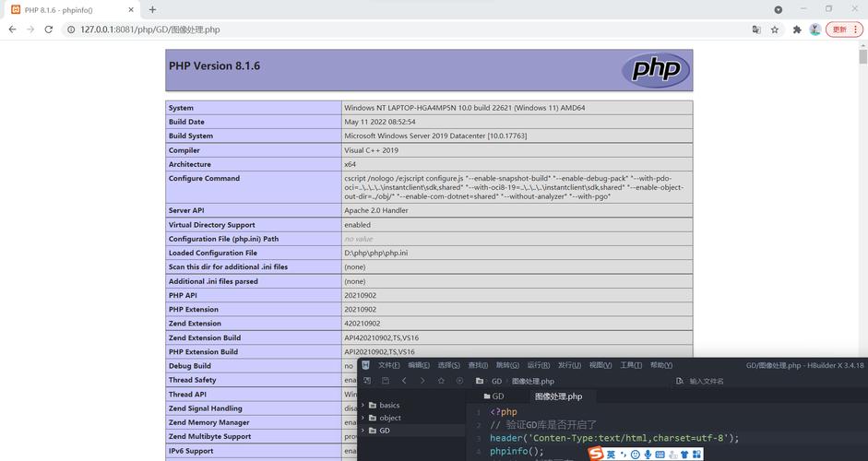Select the object folder in project tree
This screenshot has height=461, width=868.
389,418
